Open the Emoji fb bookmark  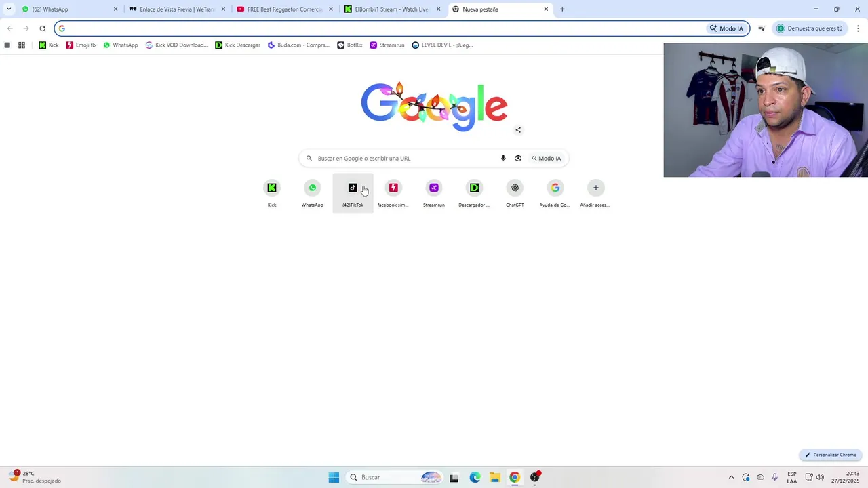click(81, 45)
